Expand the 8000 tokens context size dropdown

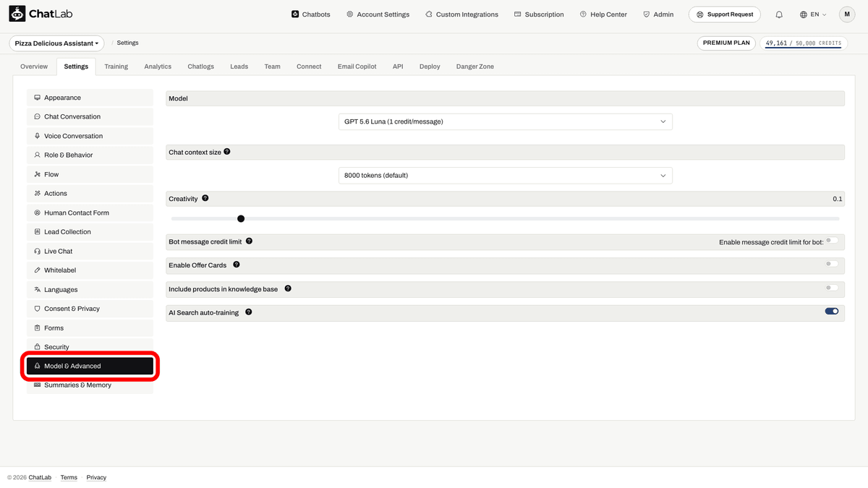point(506,175)
